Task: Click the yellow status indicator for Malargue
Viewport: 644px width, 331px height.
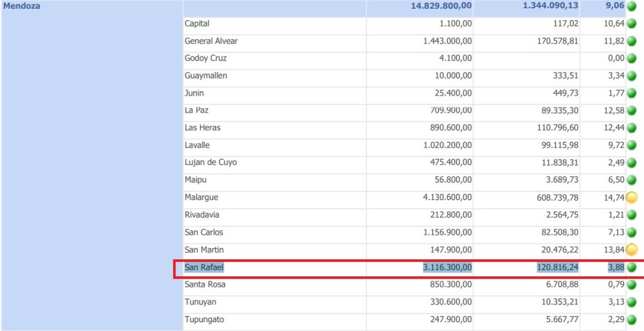Action: pos(631,198)
